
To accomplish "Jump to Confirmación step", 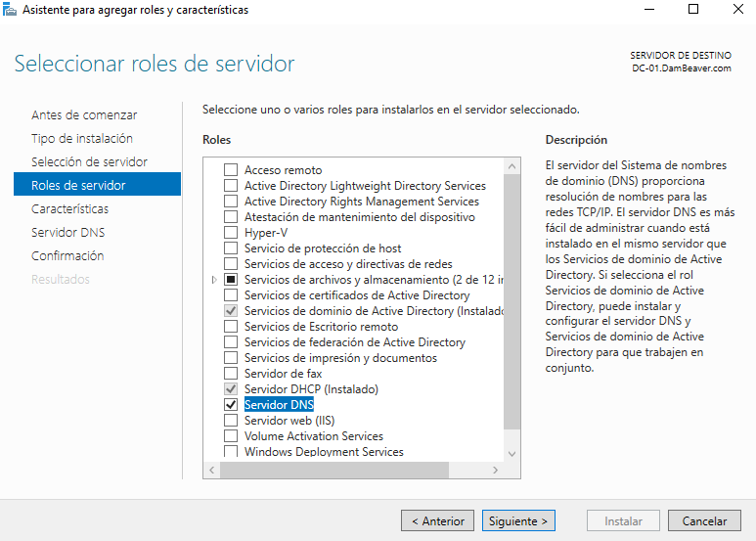I will click(x=67, y=255).
